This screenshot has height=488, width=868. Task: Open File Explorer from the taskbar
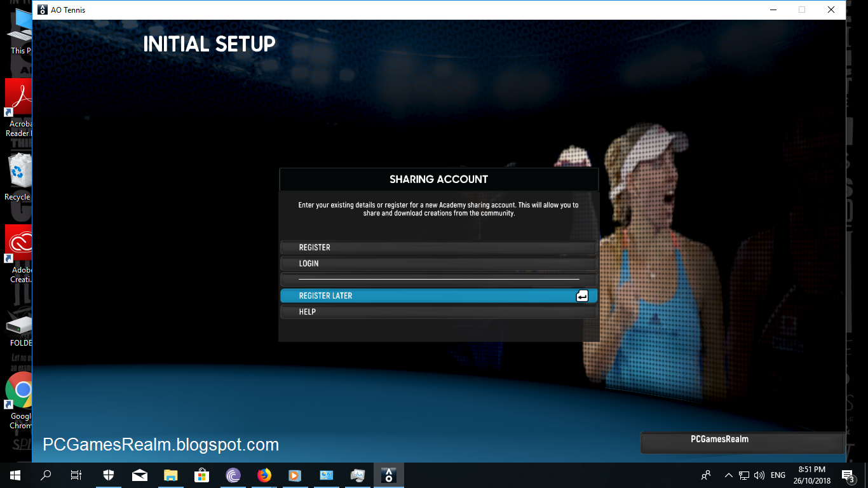[x=171, y=475]
